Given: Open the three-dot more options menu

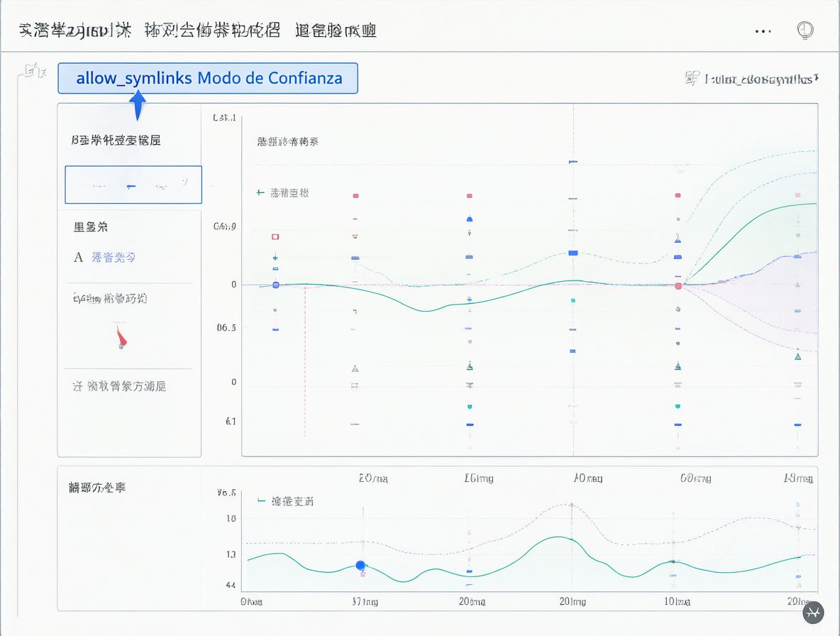Looking at the screenshot, I should tap(763, 31).
